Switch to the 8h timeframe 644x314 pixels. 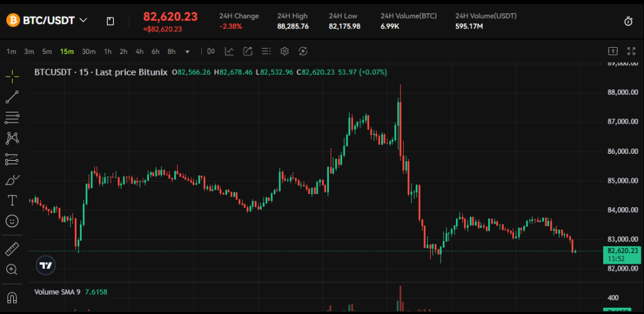171,51
